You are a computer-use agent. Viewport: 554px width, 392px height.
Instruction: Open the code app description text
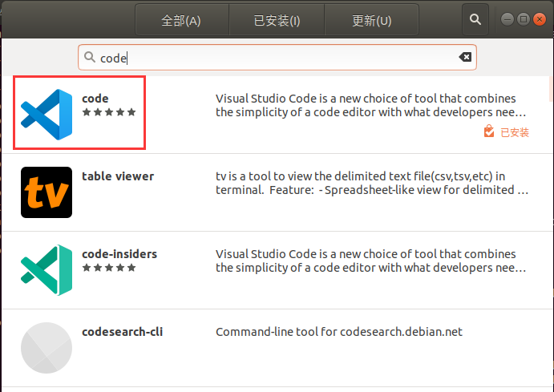point(371,105)
